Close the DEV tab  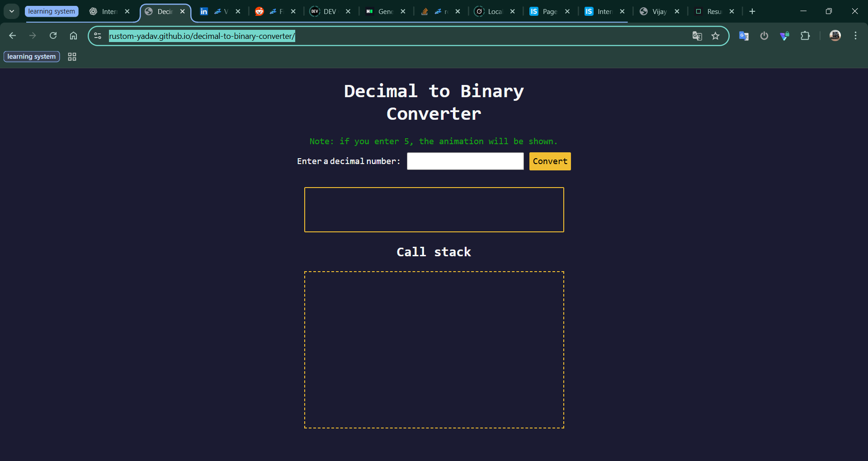[348, 11]
